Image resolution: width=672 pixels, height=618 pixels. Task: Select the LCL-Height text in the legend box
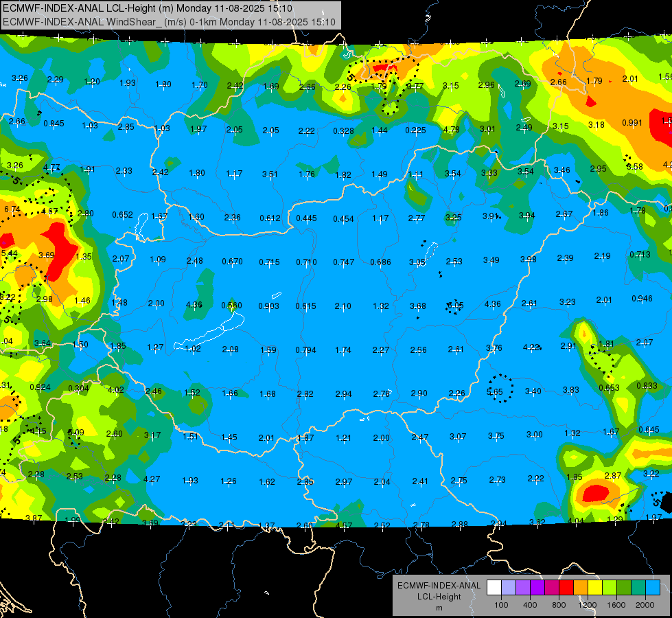tap(439, 597)
